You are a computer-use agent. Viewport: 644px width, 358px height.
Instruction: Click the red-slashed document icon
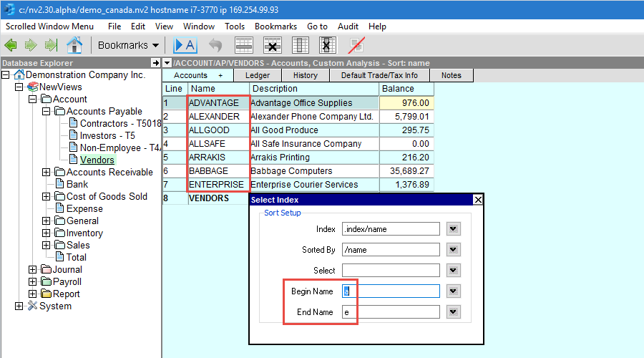[356, 45]
